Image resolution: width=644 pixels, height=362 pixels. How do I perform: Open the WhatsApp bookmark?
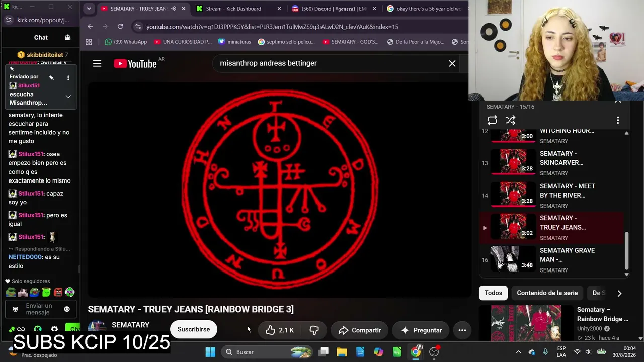tap(126, 42)
